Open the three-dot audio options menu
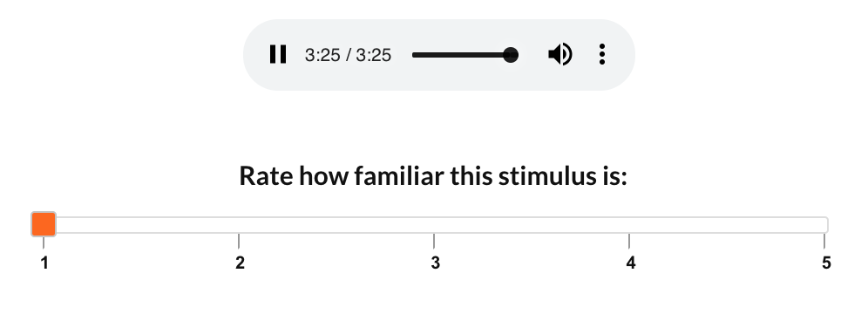The image size is (868, 321). click(602, 55)
